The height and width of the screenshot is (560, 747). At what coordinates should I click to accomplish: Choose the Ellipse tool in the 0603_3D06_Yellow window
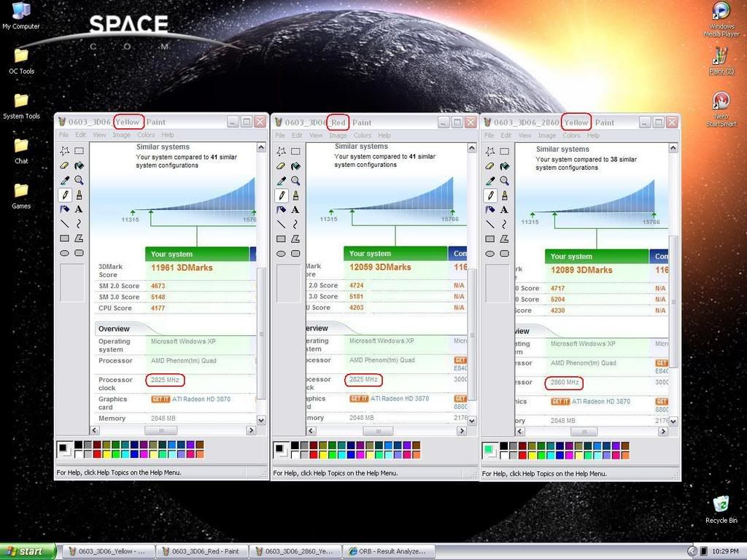[x=65, y=253]
